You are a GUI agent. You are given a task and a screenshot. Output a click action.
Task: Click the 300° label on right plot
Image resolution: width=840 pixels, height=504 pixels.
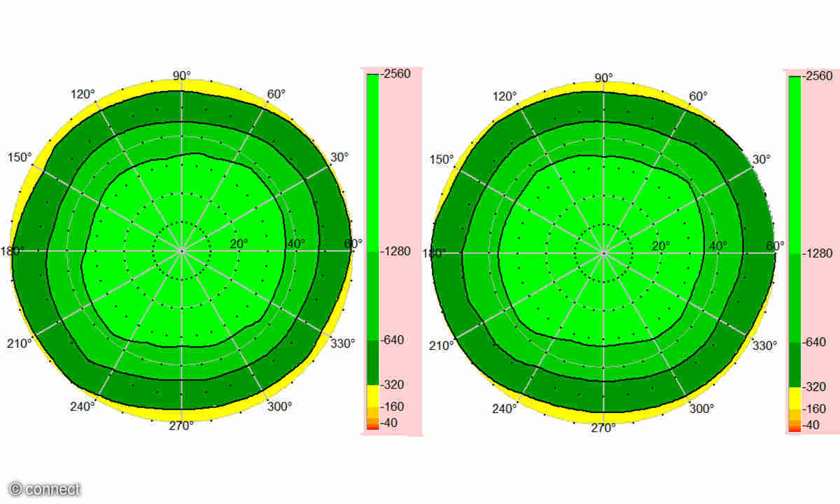(702, 409)
